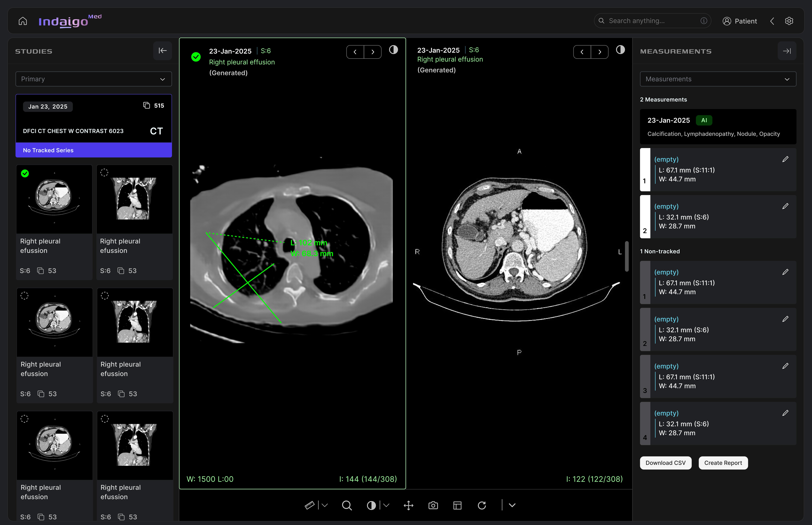Toggle tracking circle on second-row axial thumbnail
This screenshot has height=525, width=812.
[x=25, y=296]
